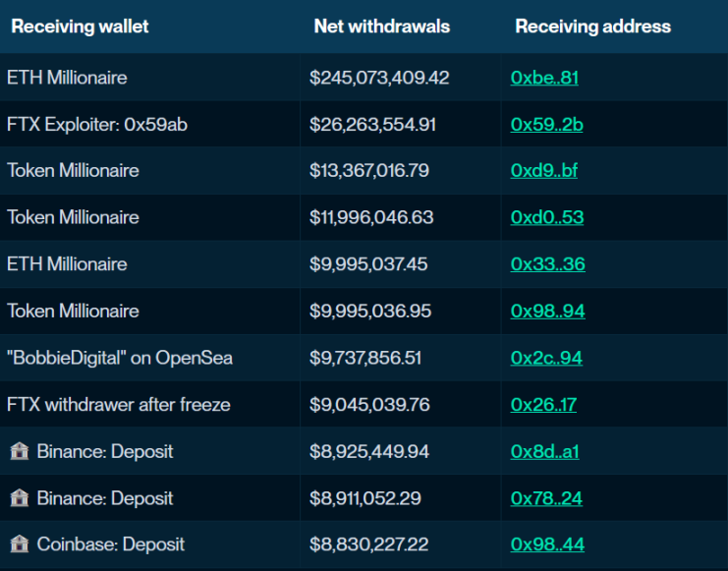Open address link 0x59..2b
Screen dimensions: 728x571
click(546, 124)
